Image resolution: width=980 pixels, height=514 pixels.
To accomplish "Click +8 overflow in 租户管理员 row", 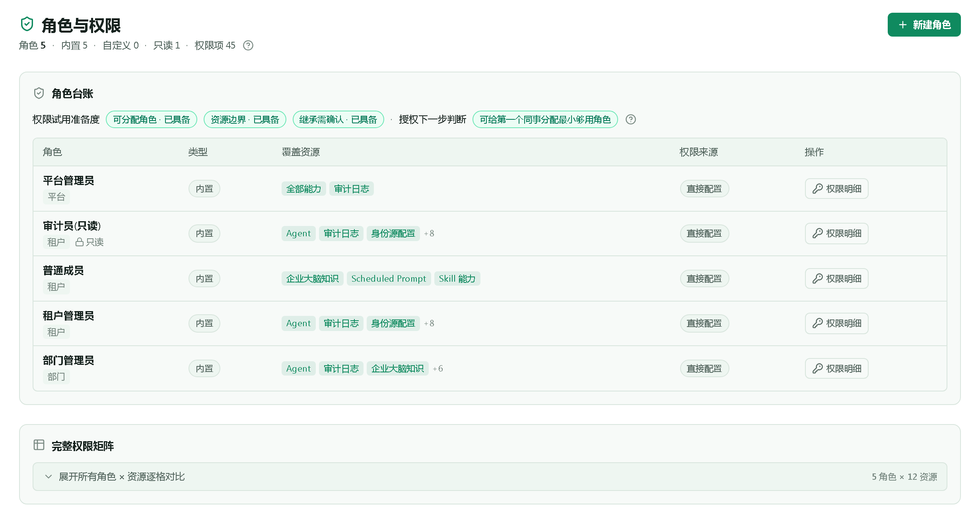I will (429, 323).
